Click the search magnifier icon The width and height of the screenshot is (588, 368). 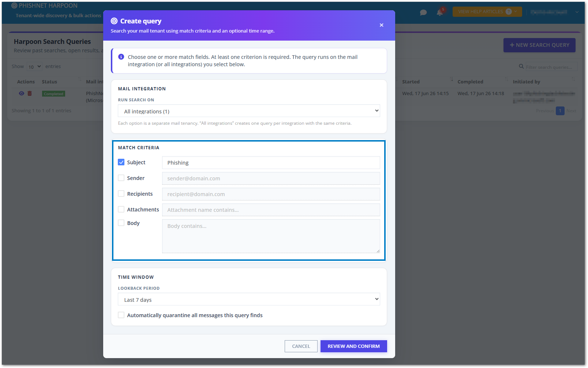(521, 67)
